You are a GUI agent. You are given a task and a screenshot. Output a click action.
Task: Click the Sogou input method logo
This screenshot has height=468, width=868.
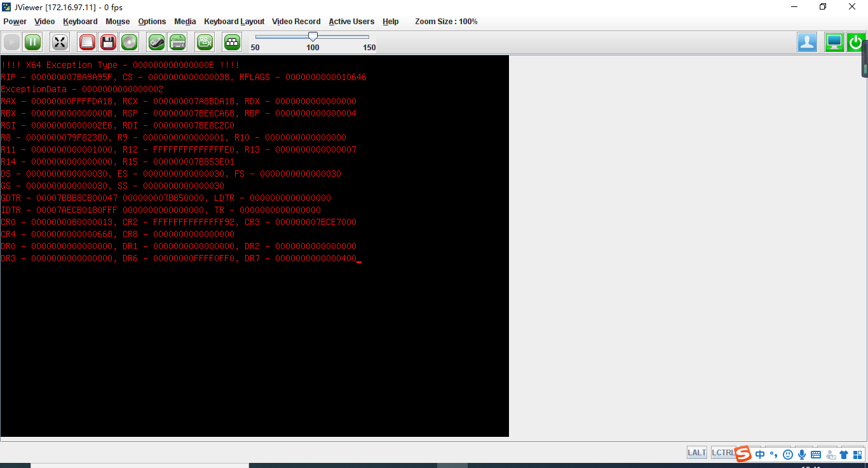[x=743, y=454]
